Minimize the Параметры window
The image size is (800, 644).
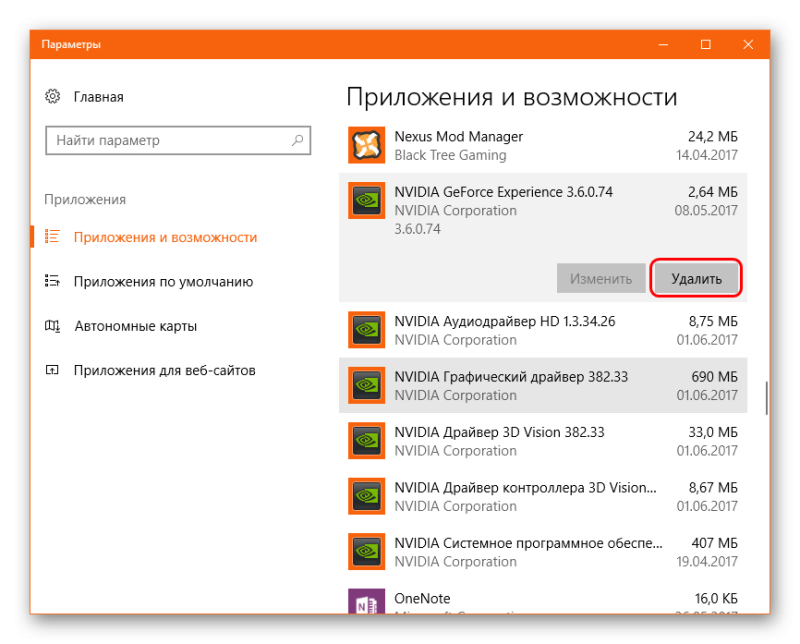point(663,44)
